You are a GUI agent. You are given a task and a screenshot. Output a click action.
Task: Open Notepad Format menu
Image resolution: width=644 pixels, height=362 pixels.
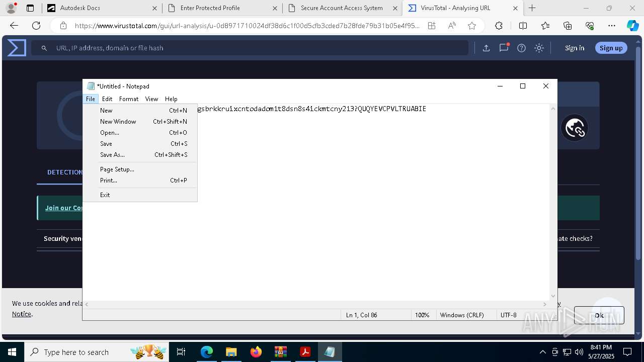coord(129,99)
